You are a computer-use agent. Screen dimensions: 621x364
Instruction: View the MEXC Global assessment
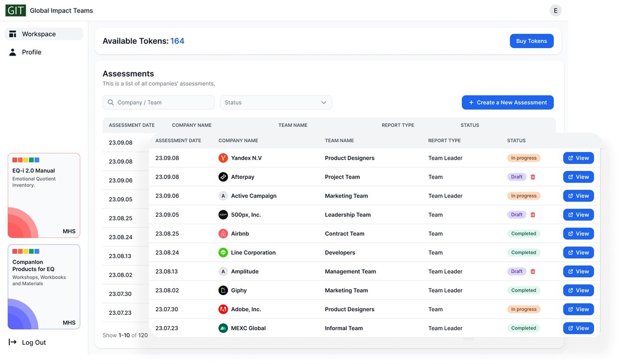tap(578, 328)
